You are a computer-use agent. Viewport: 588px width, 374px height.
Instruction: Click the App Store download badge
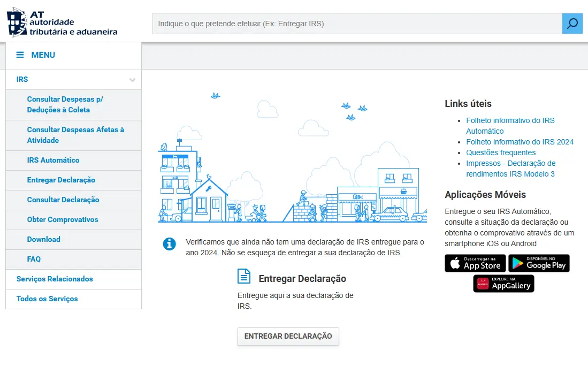(475, 263)
